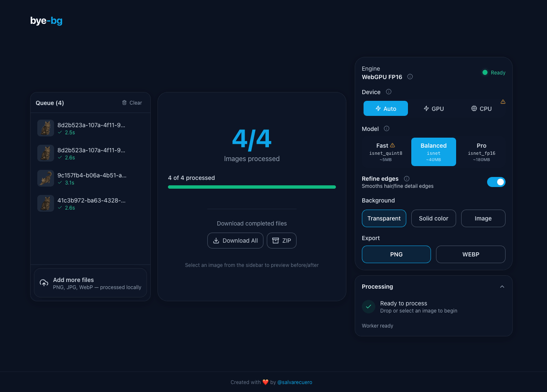Collapse the Processing panel chevron
Viewport: 547px width, 392px height.
coord(502,287)
